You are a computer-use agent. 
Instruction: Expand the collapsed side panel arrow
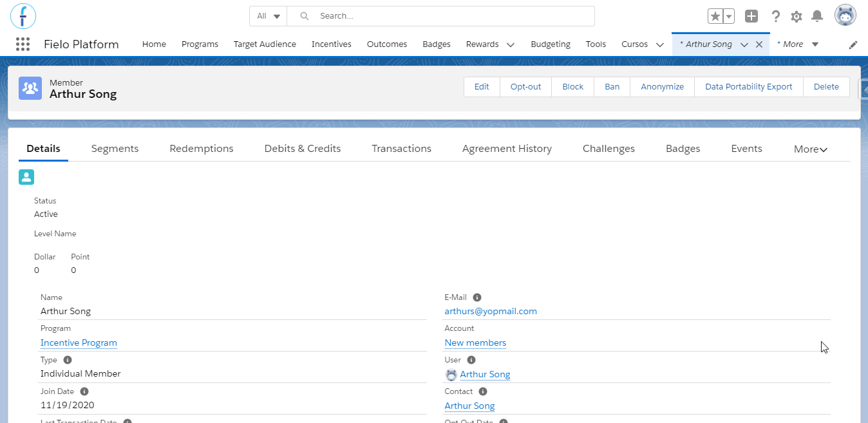864,88
